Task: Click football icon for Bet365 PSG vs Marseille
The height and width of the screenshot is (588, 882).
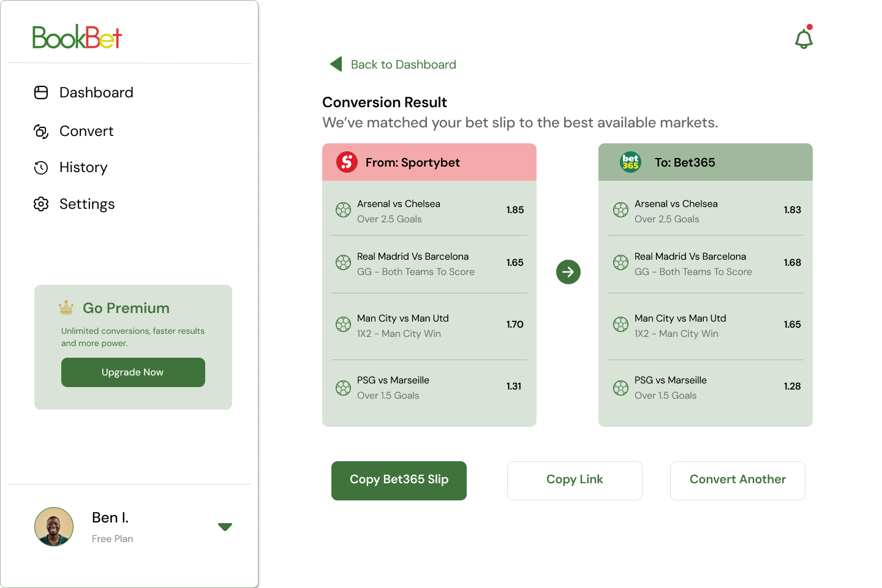Action: 621,388
